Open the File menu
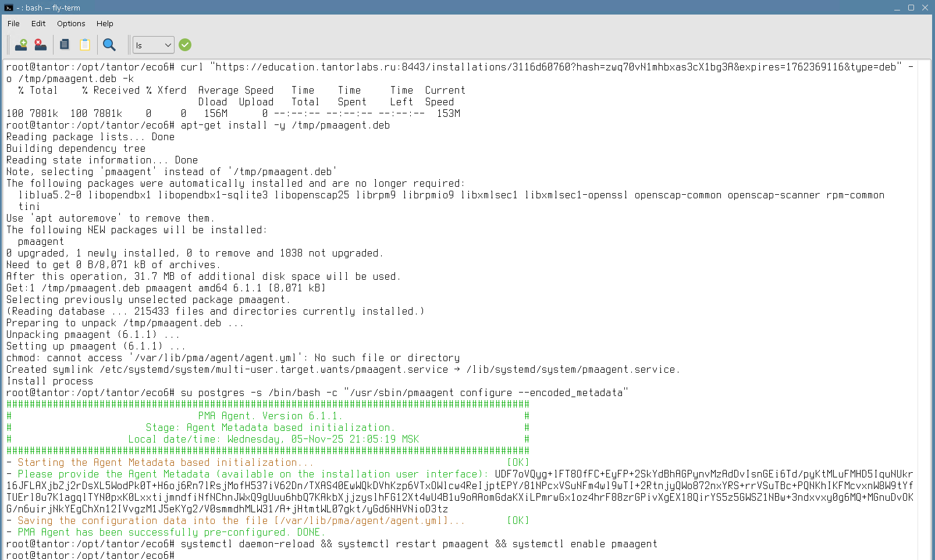 (13, 24)
